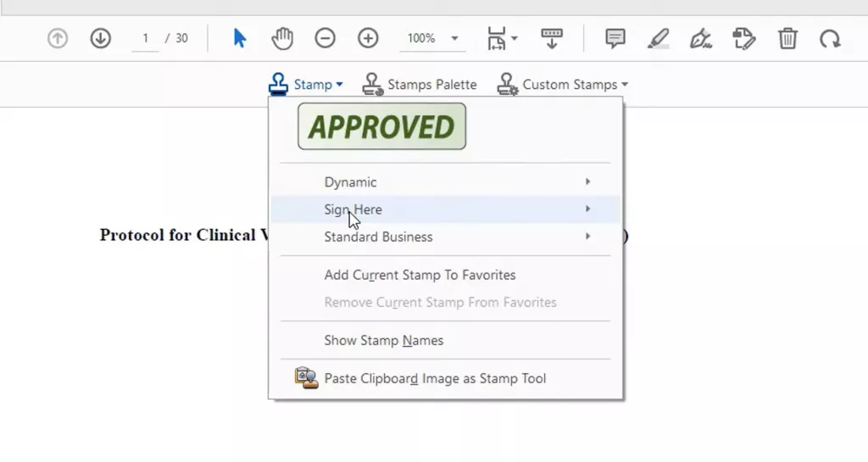Viewport: 868px width, 462px height.
Task: Click the Stamps Palette icon
Action: click(x=373, y=84)
